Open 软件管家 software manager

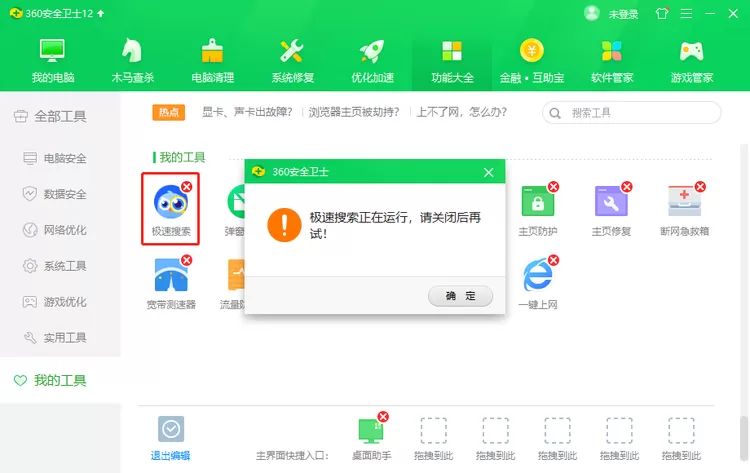click(x=612, y=61)
